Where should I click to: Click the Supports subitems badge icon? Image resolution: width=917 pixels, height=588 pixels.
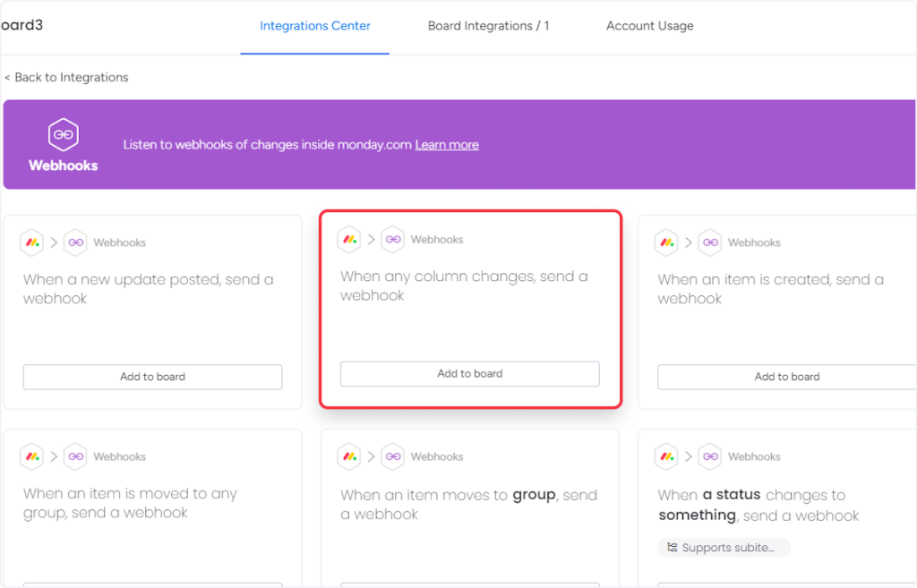pyautogui.click(x=673, y=548)
